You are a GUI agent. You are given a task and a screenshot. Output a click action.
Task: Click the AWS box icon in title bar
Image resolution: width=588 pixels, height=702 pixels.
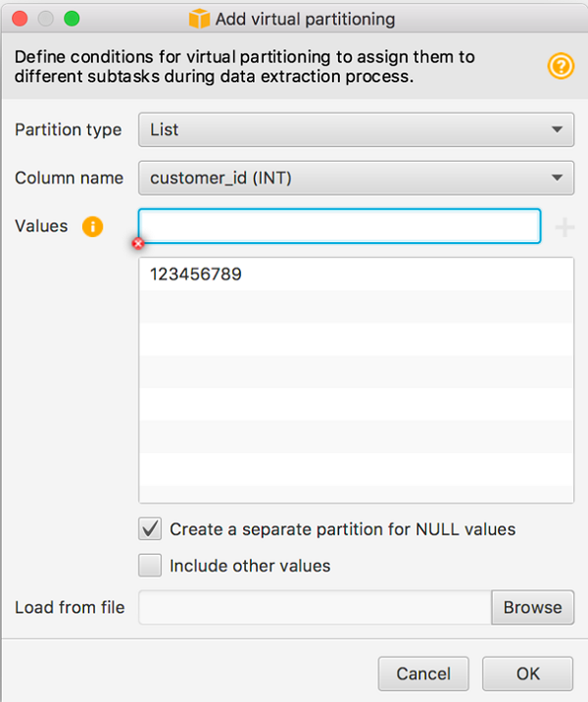(x=200, y=19)
